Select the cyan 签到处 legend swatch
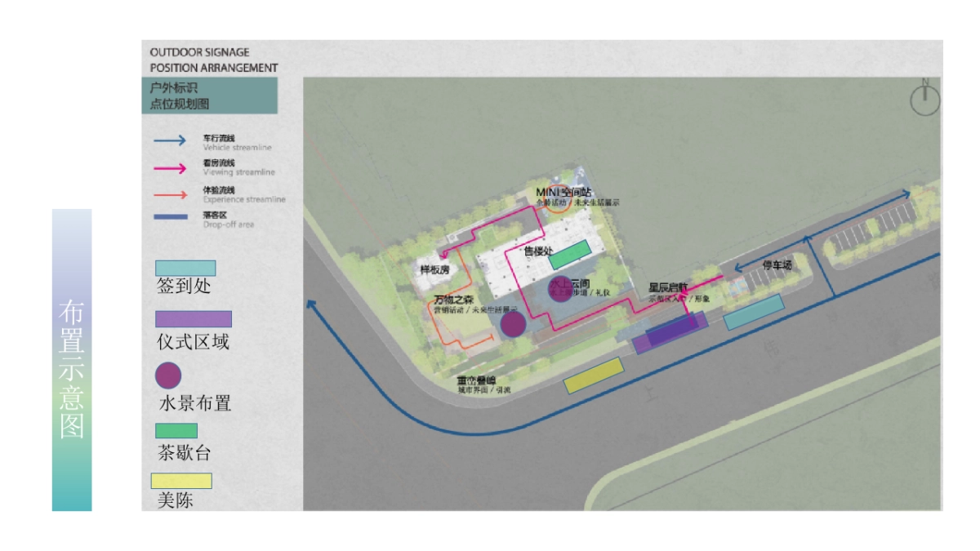 click(185, 268)
